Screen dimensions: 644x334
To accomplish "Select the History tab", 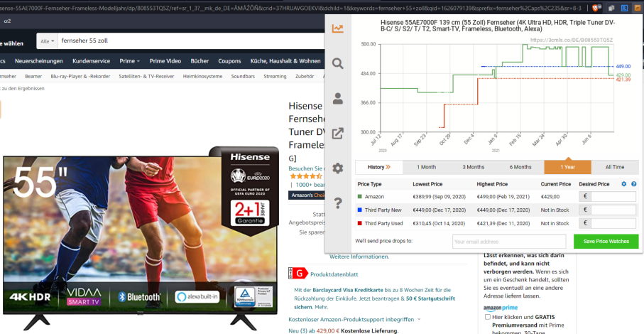I will tap(379, 167).
